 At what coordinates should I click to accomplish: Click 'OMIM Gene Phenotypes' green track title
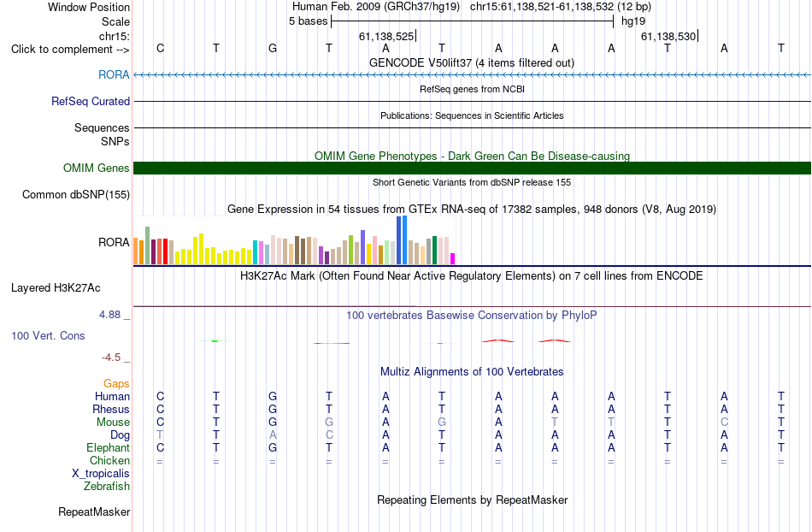pyautogui.click(x=473, y=156)
